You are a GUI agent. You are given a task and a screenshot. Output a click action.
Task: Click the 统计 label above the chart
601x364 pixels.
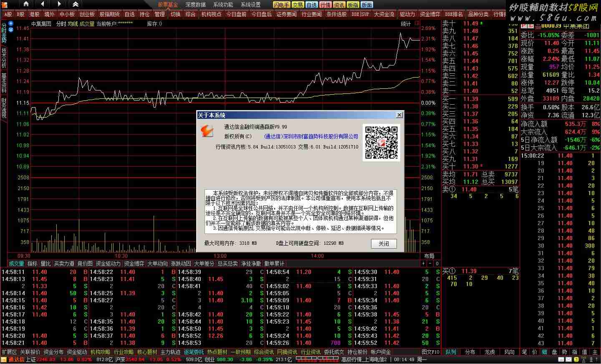point(406,24)
